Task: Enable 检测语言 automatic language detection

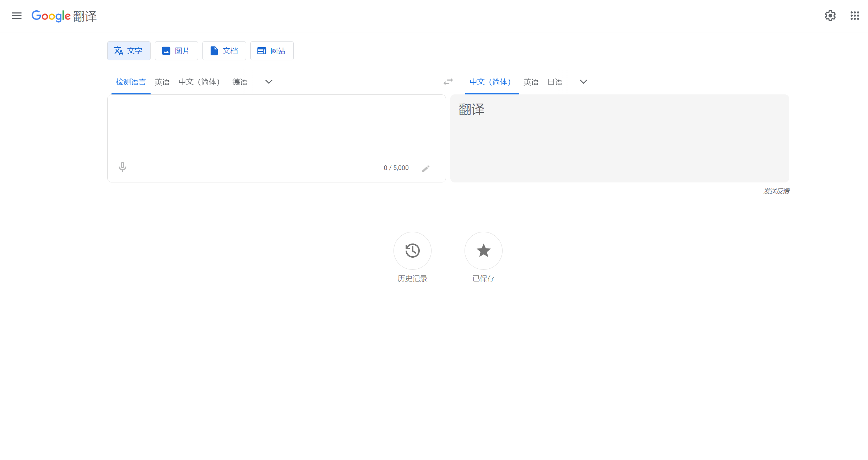Action: [130, 82]
